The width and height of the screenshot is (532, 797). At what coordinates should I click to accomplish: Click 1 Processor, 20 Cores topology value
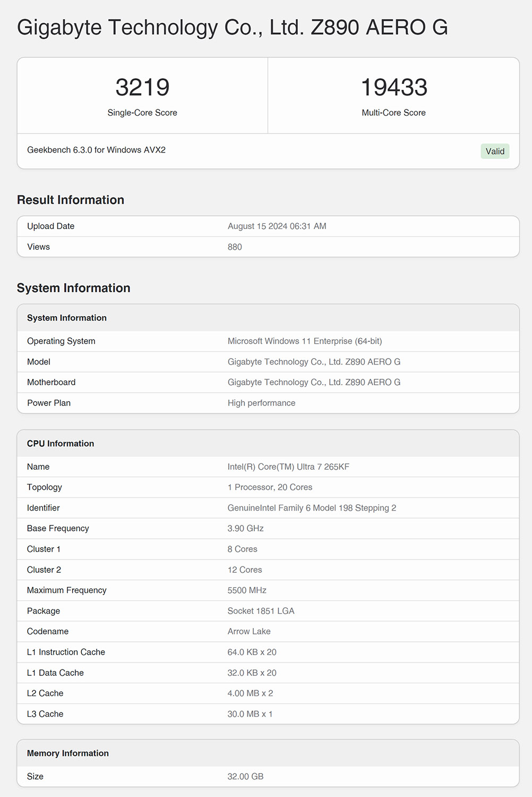(x=270, y=487)
